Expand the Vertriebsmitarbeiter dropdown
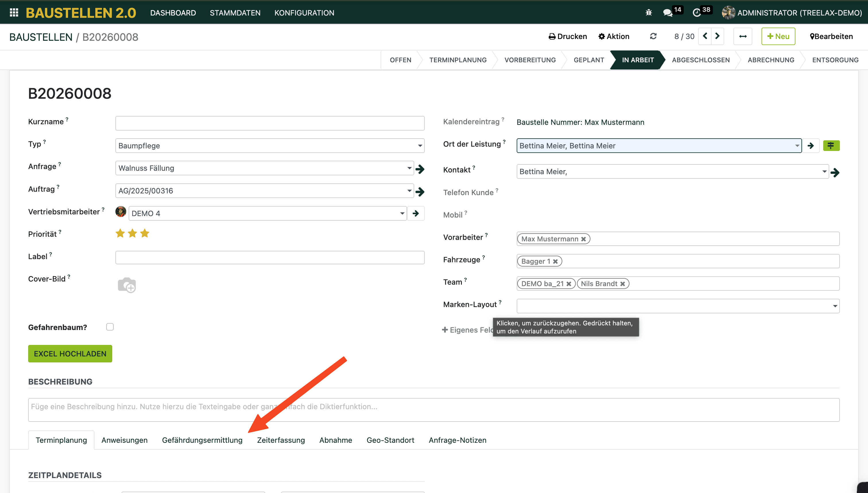 402,213
